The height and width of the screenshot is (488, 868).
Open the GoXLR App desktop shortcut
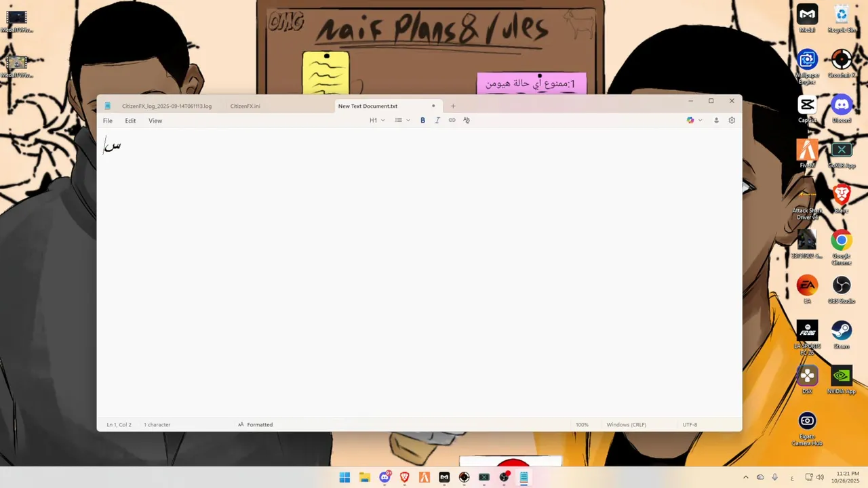(x=842, y=154)
